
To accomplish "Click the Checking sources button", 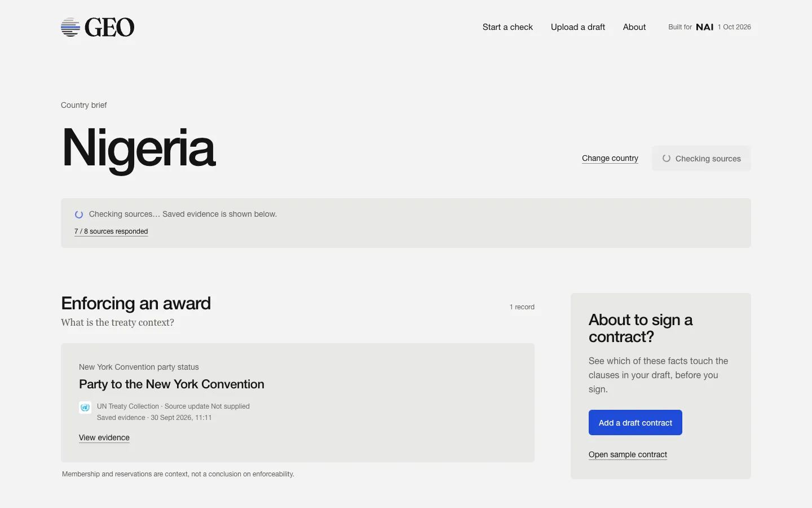I will coord(701,159).
